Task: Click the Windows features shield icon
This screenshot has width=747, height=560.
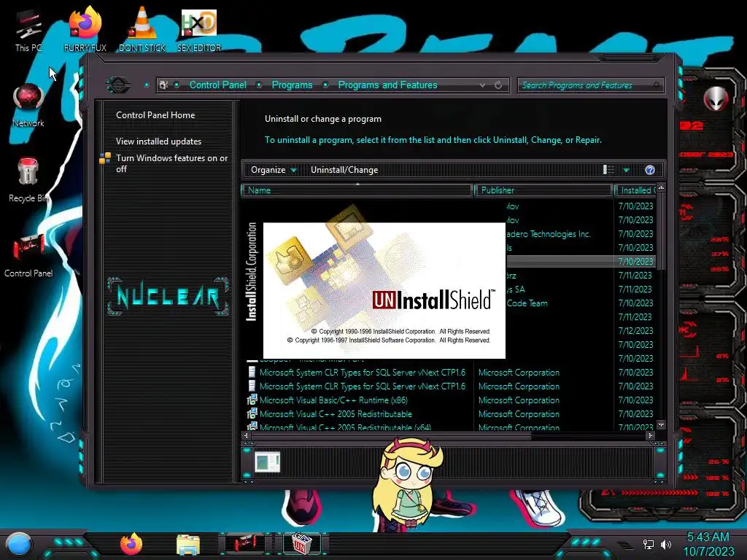Action: point(105,158)
